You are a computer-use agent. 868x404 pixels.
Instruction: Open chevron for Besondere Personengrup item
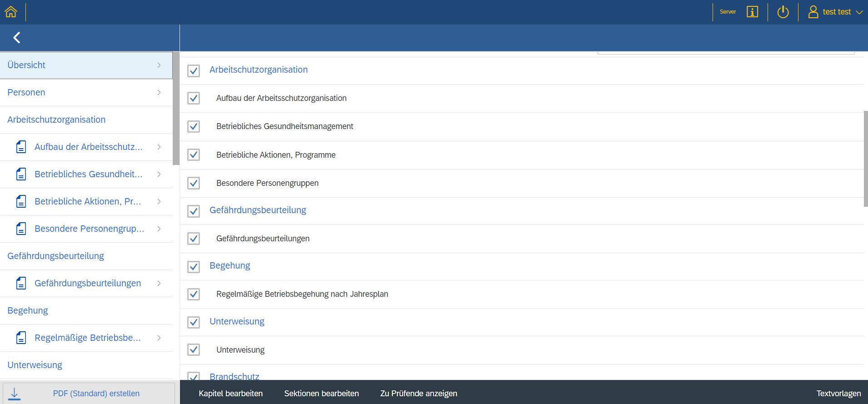(159, 229)
